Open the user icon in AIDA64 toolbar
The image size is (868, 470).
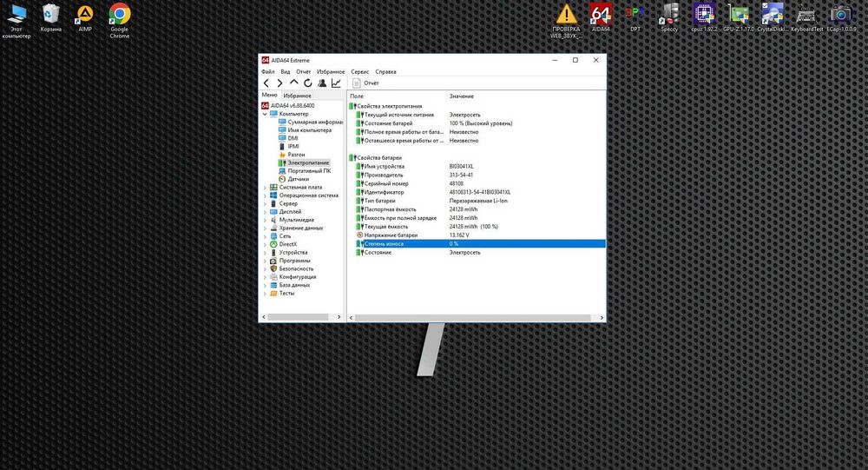click(322, 83)
